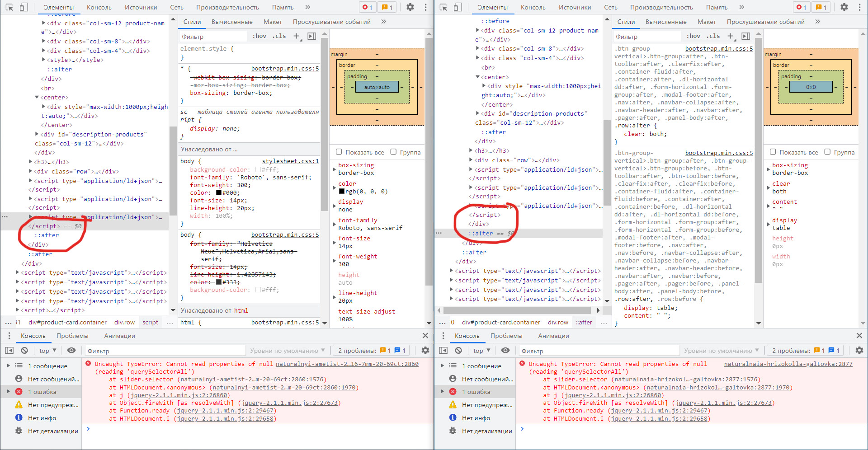Screen dimensions: 868x450
Task: Open right drawer three-dot menu beside Консоль
Action: pyautogui.click(x=443, y=336)
